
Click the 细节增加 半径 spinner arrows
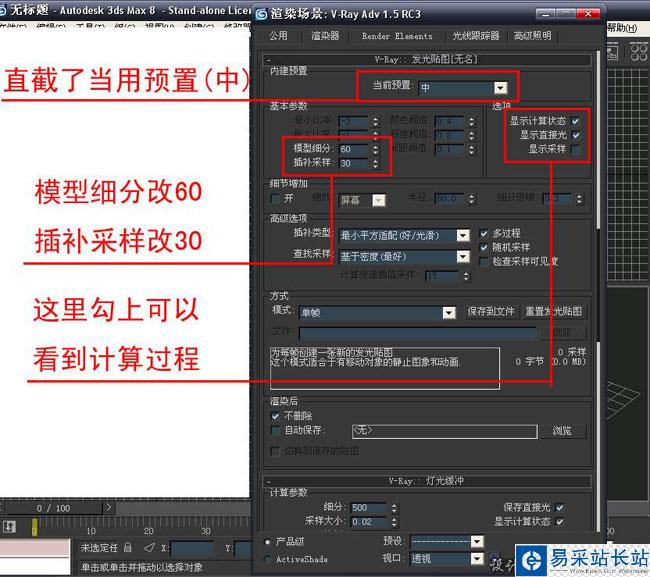tap(471, 199)
